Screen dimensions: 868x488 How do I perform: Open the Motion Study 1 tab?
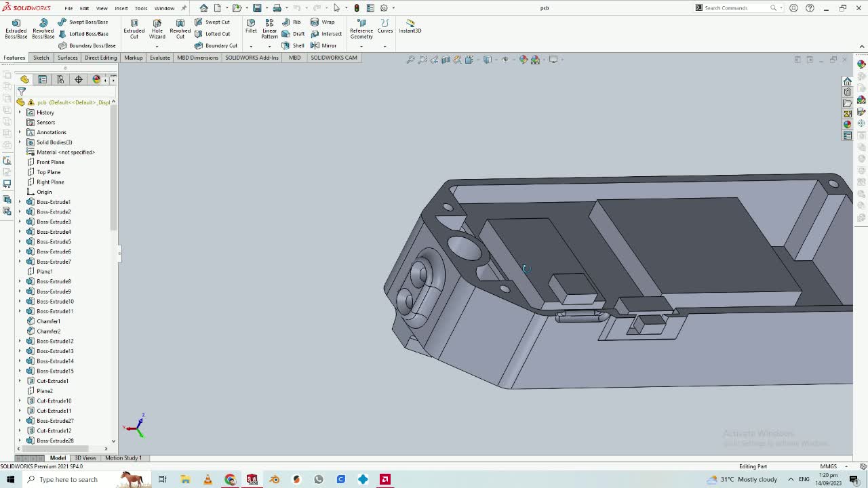point(123,458)
